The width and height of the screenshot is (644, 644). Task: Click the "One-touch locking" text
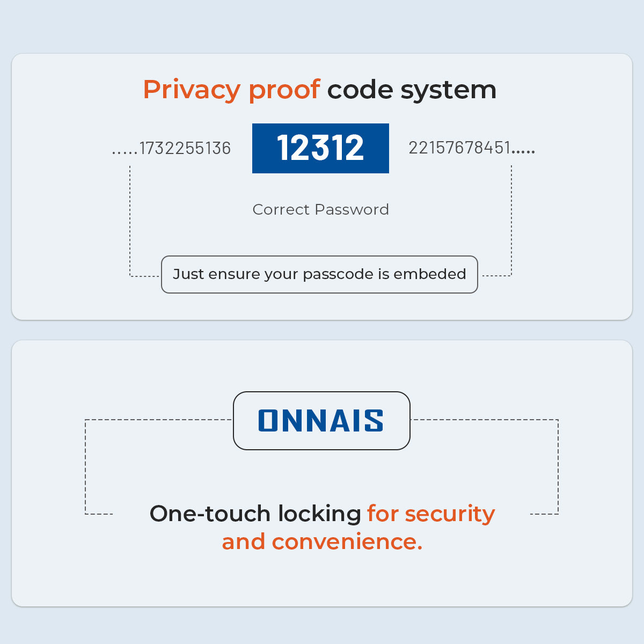pos(255,514)
